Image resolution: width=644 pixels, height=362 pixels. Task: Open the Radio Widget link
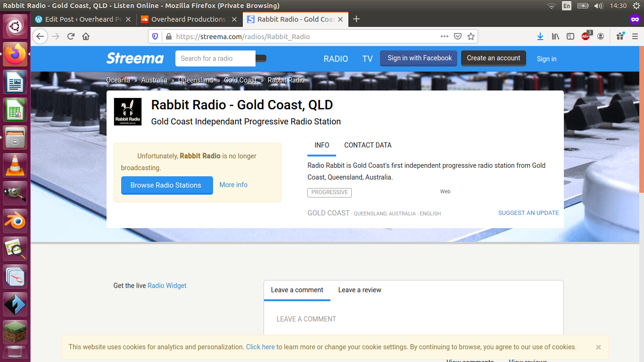(x=167, y=286)
